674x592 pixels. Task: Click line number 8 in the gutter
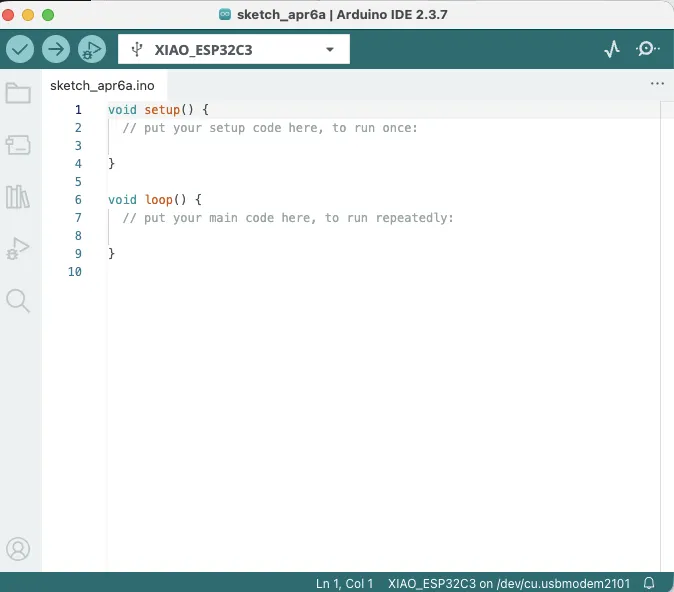click(78, 236)
